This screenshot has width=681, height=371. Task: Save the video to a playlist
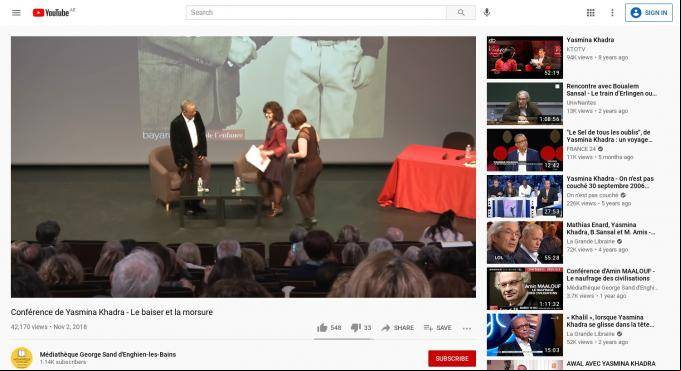coord(438,328)
